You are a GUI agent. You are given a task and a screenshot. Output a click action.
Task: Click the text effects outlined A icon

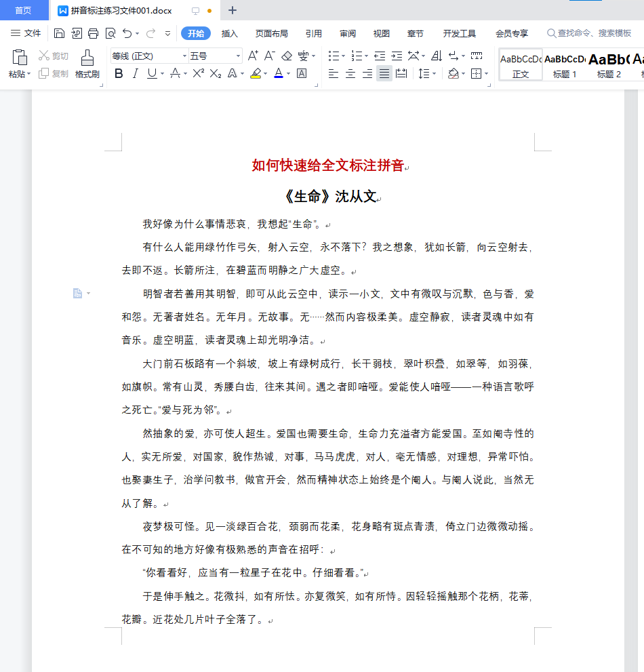[232, 74]
